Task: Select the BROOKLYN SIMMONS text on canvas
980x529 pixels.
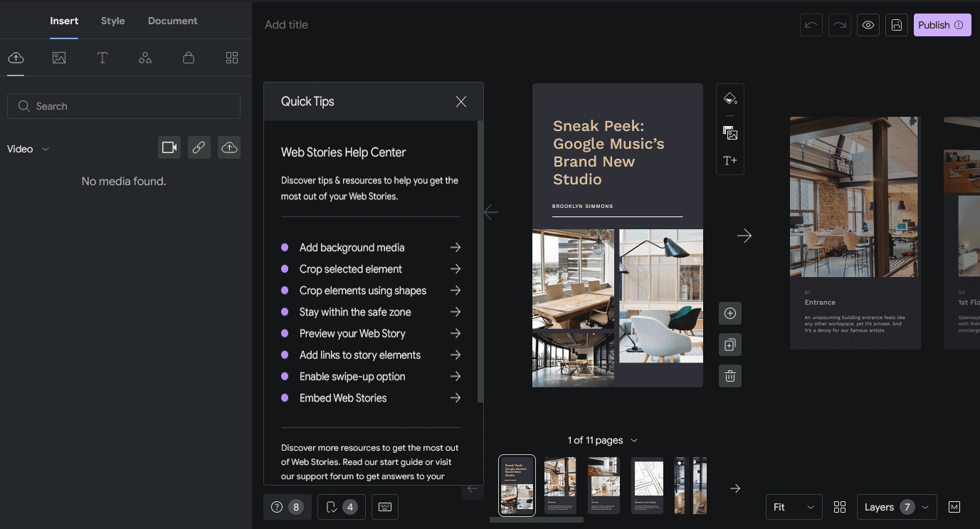Action: coord(583,206)
